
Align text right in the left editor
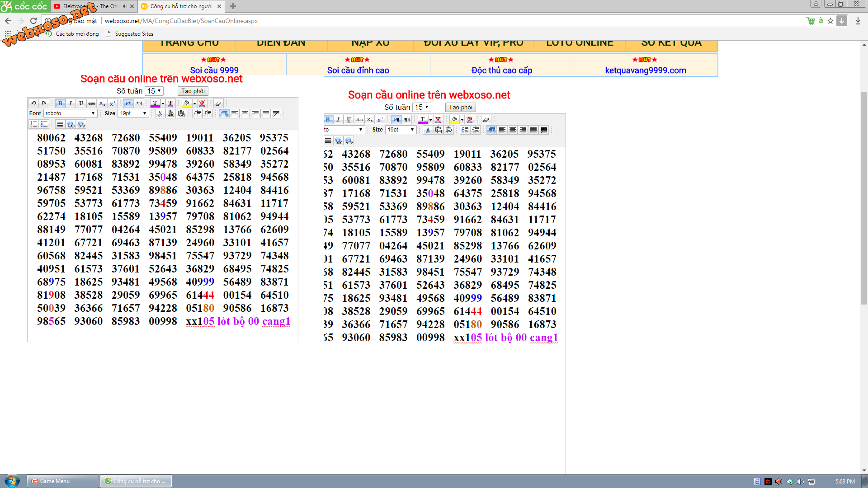pyautogui.click(x=255, y=113)
